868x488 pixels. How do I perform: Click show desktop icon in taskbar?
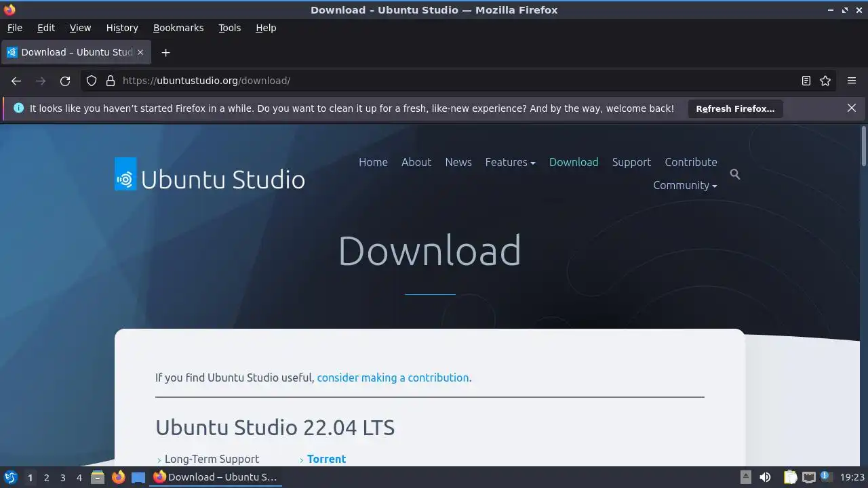click(138, 477)
